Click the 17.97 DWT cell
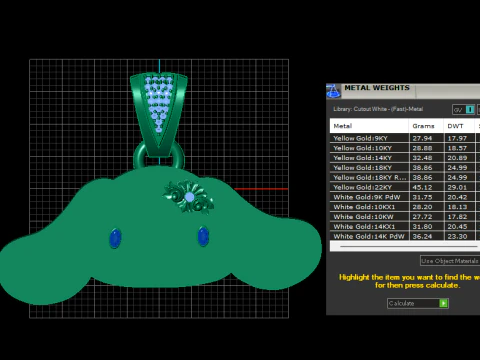Viewport: 480px width, 360px height. [459, 138]
